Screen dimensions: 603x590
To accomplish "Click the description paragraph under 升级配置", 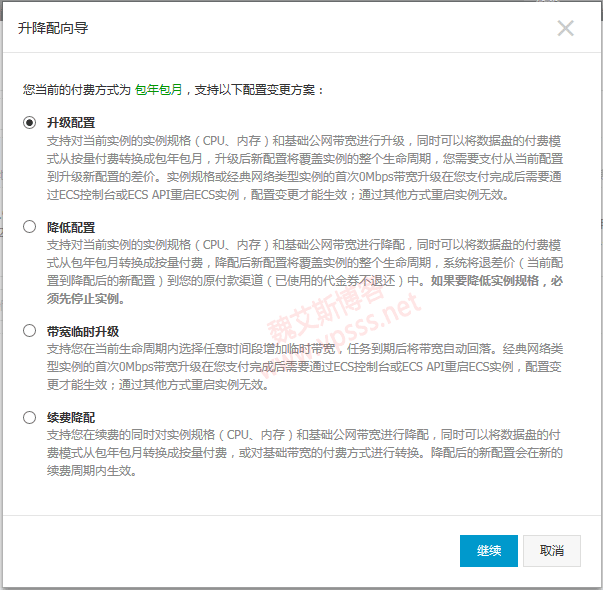I will tap(300, 167).
